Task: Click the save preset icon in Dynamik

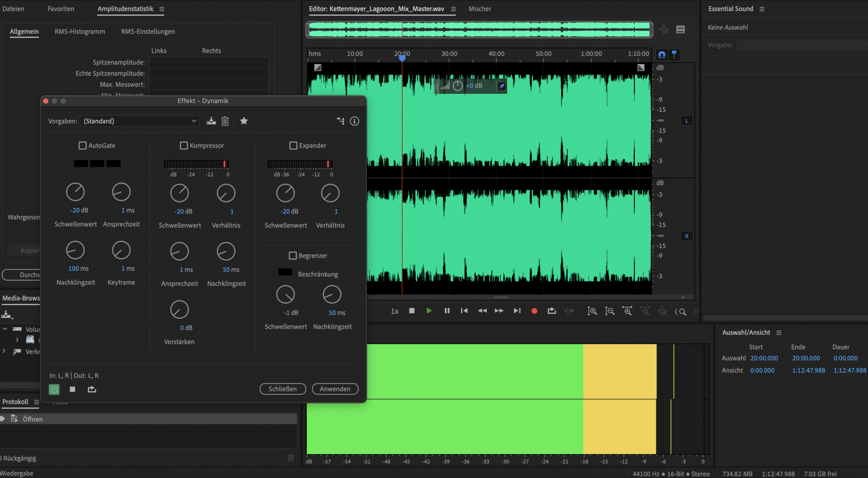Action: click(x=211, y=121)
